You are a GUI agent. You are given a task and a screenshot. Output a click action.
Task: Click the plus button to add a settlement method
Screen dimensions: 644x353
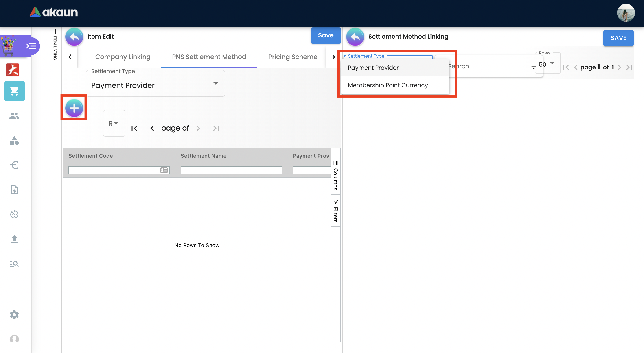click(74, 108)
